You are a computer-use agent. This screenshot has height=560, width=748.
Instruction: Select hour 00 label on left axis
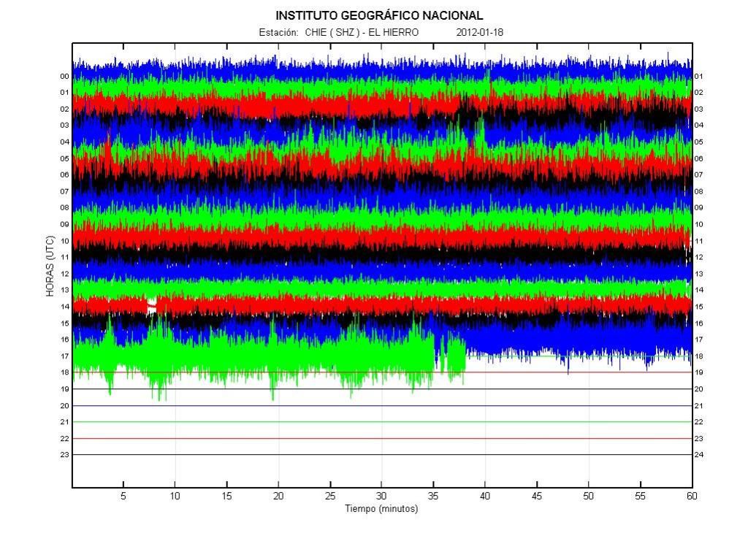tap(64, 77)
